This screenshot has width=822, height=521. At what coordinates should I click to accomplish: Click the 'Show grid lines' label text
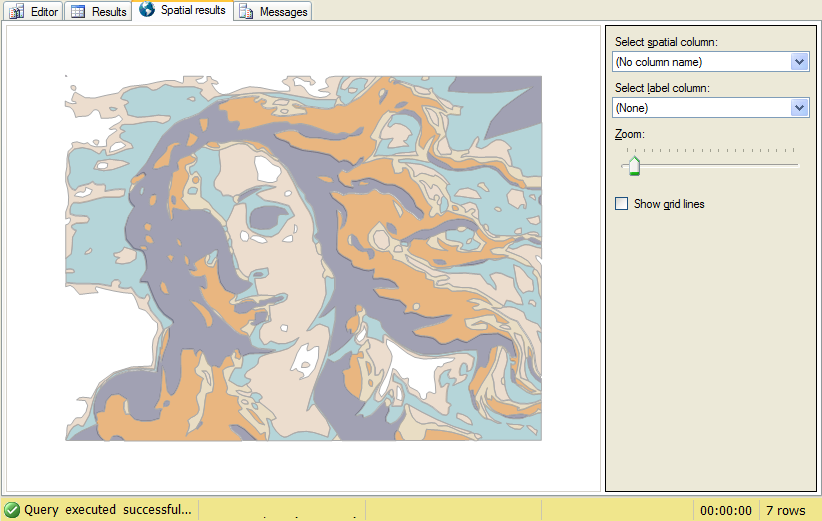click(669, 204)
